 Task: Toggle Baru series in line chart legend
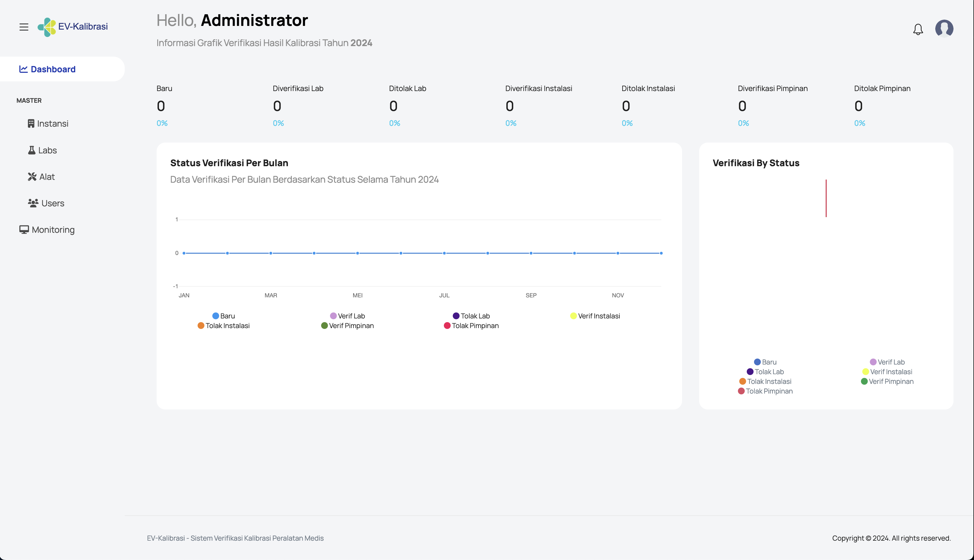pos(224,316)
